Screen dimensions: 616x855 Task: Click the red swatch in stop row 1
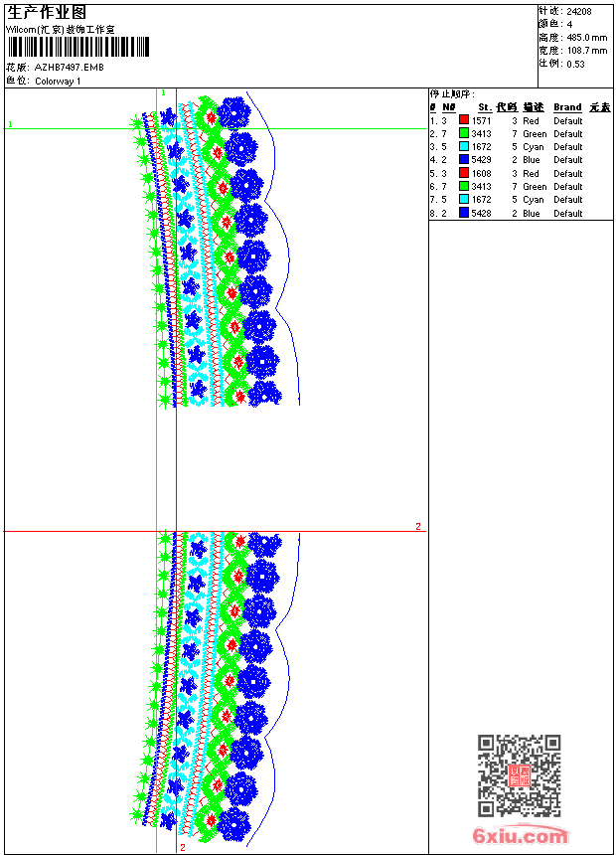pyautogui.click(x=464, y=120)
